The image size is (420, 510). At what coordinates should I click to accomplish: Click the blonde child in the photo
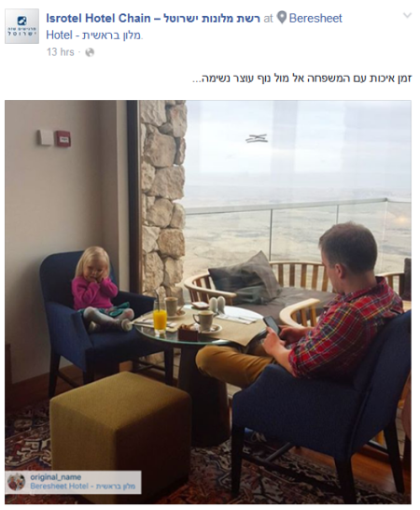[97, 290]
